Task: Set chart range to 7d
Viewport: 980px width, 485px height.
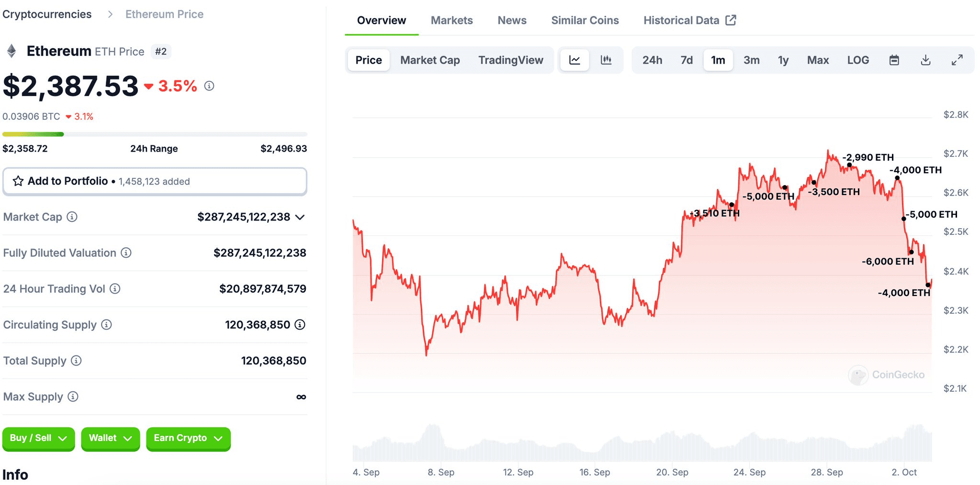Action: (687, 60)
